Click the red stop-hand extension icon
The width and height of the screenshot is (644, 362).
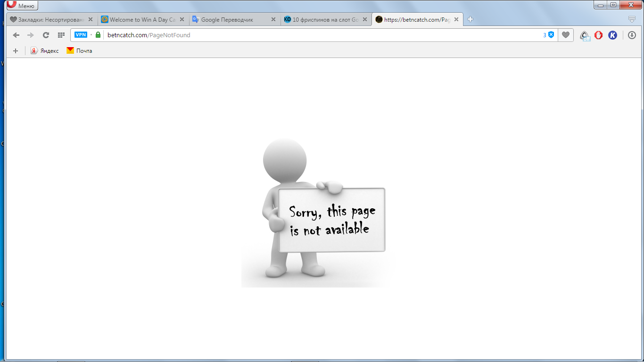598,35
